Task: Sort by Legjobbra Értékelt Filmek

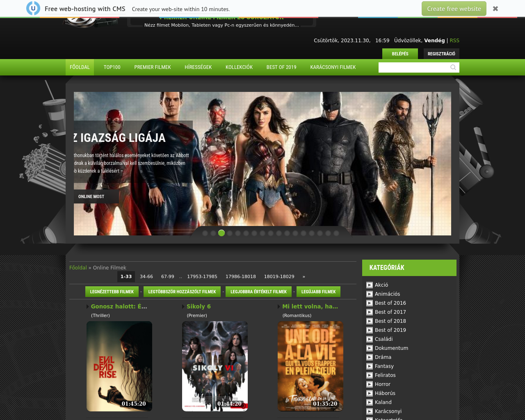Action: pos(258,292)
